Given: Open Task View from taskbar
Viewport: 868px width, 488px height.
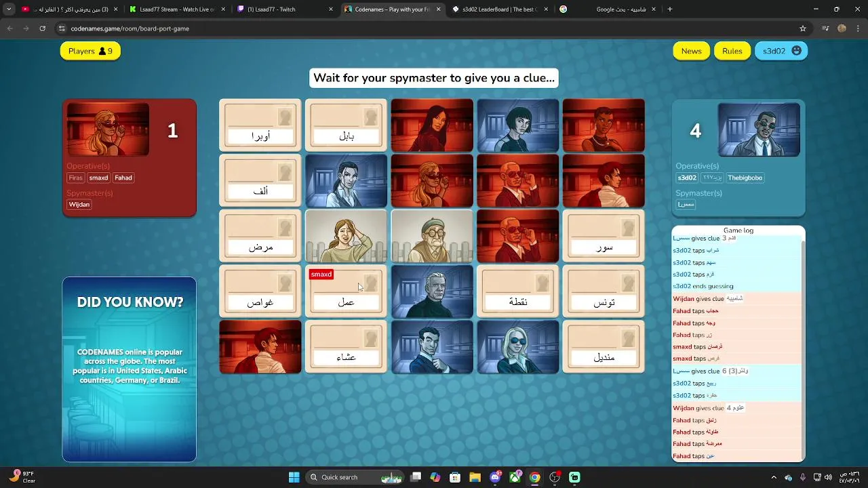Looking at the screenshot, I should pos(416,477).
